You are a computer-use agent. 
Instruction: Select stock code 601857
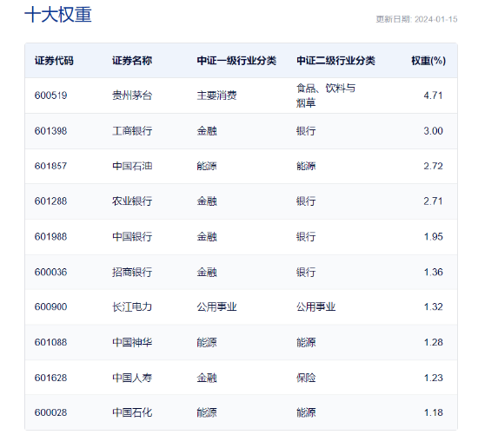click(x=50, y=166)
